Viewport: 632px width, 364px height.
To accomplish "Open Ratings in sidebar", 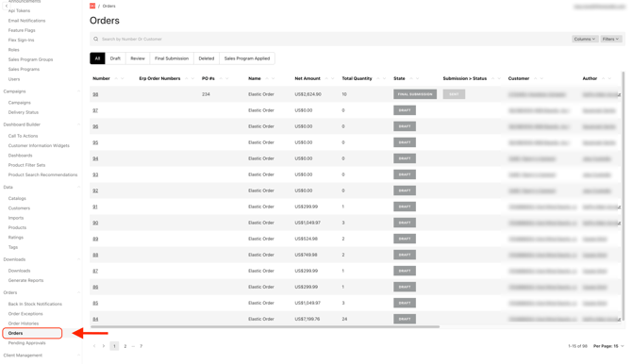I will [x=16, y=238].
